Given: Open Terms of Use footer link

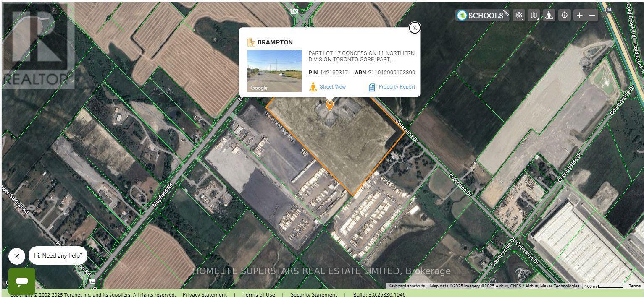Looking at the screenshot, I should pos(259,294).
